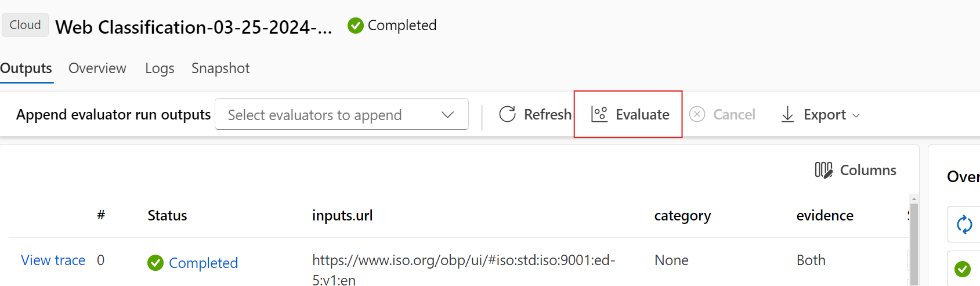Click the green Completed status icon in header
The width and height of the screenshot is (980, 286).
coord(356,26)
